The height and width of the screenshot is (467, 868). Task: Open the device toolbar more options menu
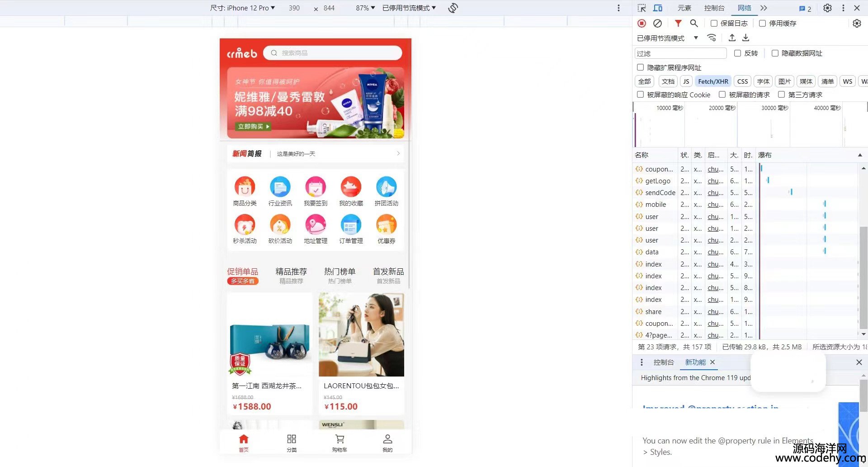click(618, 8)
